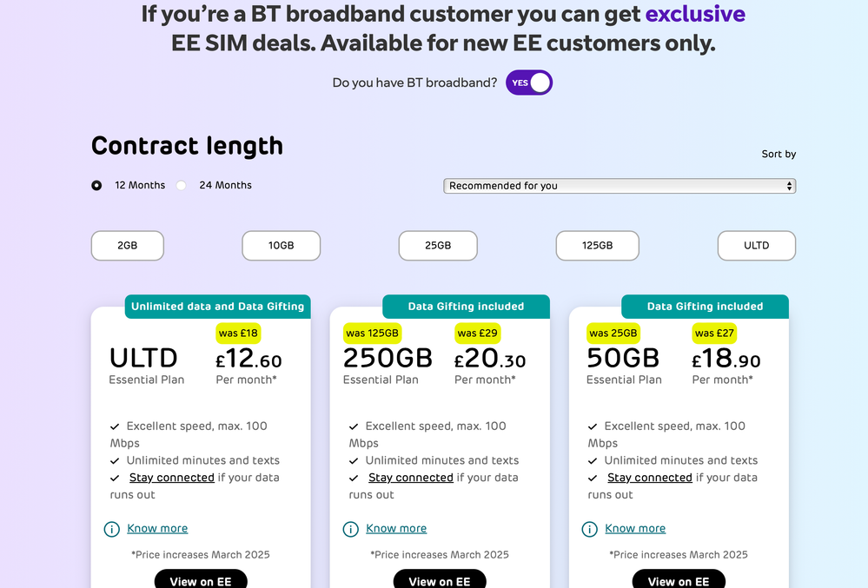Click info icon on 250GB plan card
The width and height of the screenshot is (868, 588).
point(350,529)
